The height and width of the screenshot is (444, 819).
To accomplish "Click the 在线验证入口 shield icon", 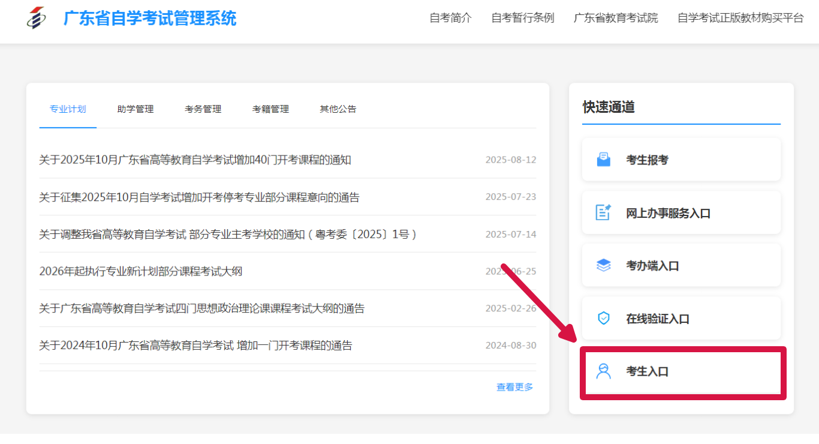I will click(603, 319).
